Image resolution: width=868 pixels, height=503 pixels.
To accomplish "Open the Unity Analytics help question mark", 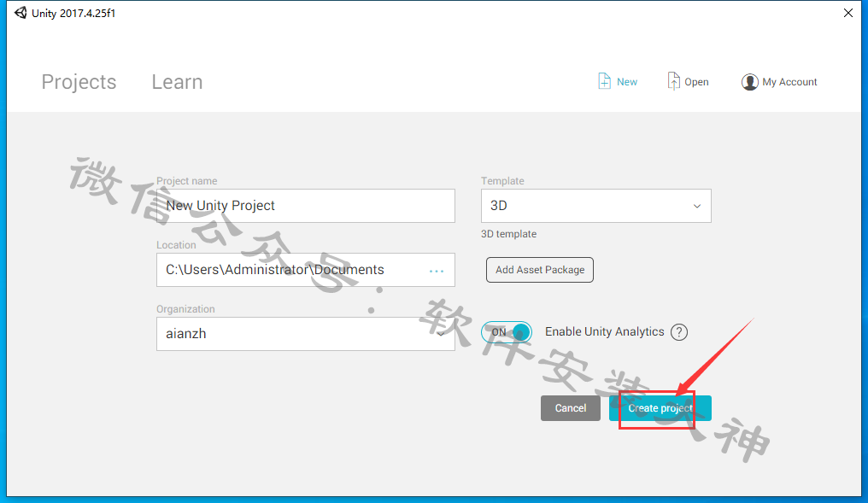I will 679,332.
